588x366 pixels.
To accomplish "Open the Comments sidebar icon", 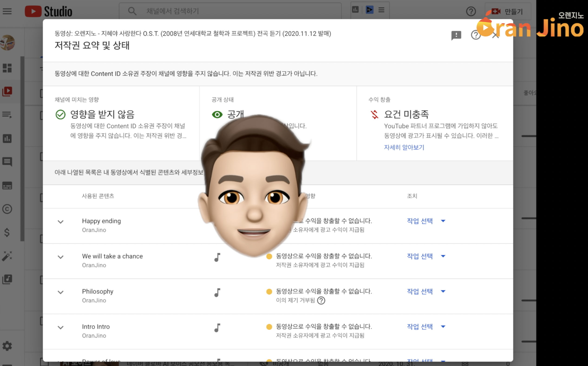I will click(7, 162).
